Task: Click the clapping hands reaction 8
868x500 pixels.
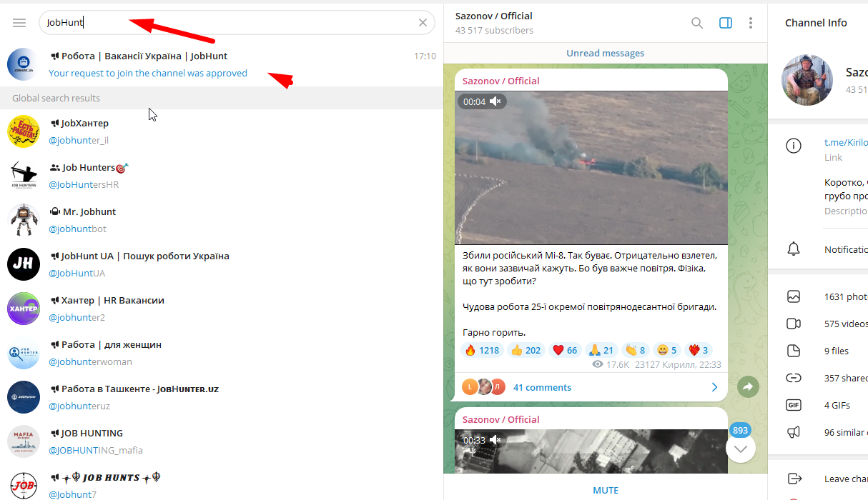Action: coord(635,350)
